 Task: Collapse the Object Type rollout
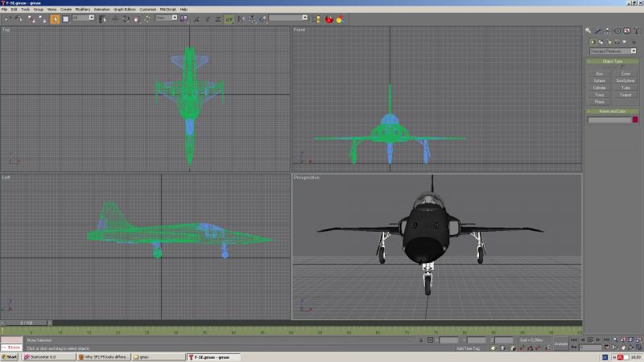tap(613, 61)
